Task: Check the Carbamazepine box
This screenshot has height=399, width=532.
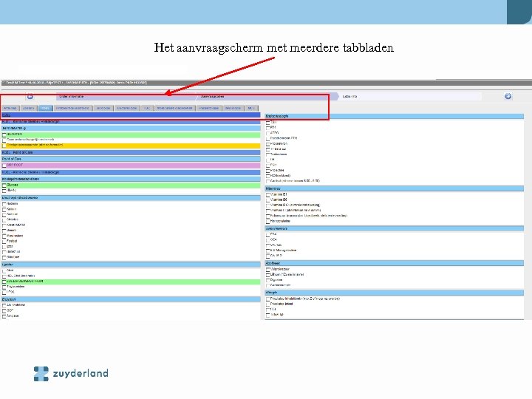Action: pos(267,286)
